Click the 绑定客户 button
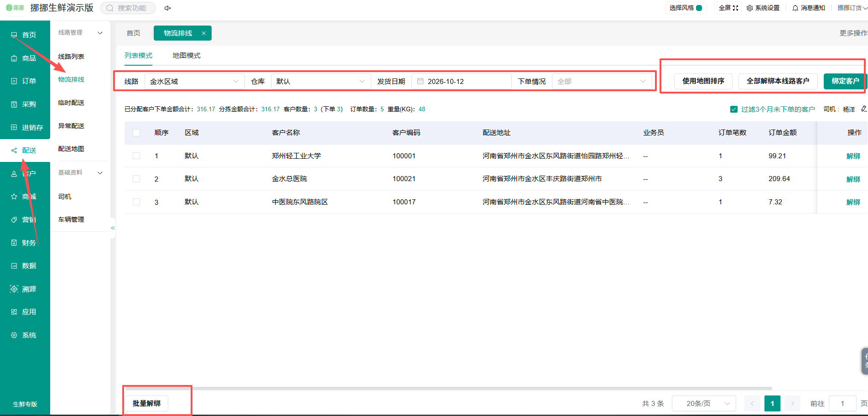 tap(845, 81)
